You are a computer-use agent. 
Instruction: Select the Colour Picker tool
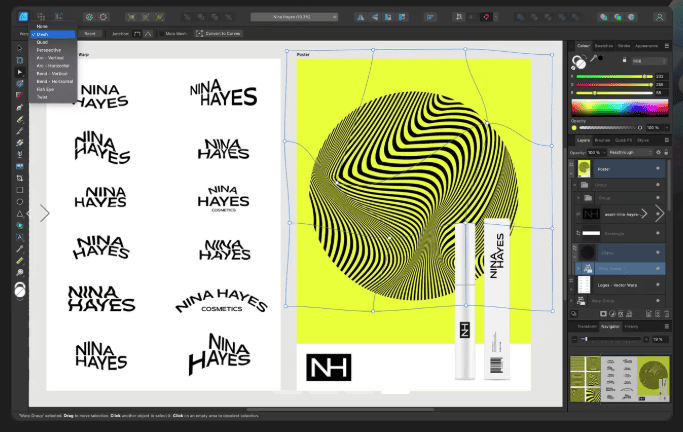pos(20,249)
